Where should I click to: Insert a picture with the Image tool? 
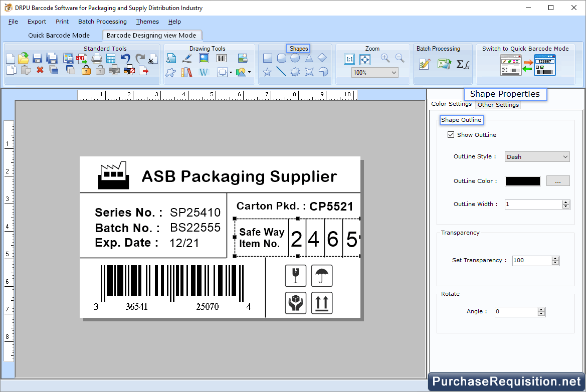(204, 58)
